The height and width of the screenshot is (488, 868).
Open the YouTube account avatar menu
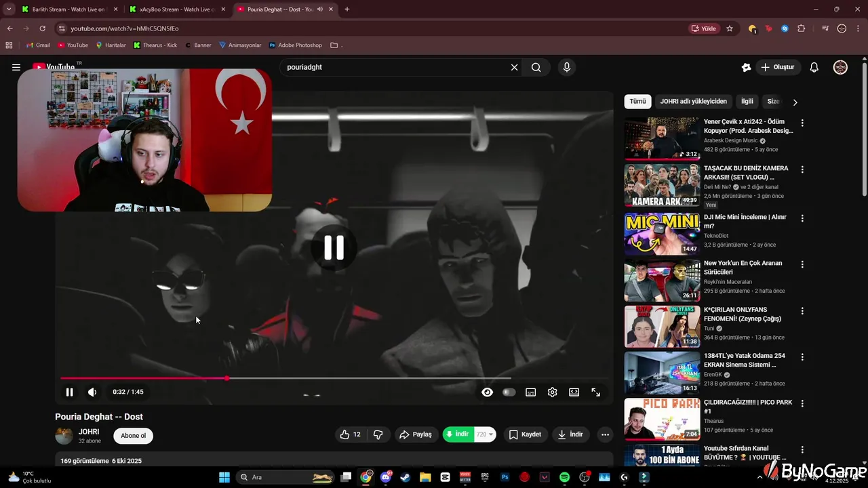840,67
